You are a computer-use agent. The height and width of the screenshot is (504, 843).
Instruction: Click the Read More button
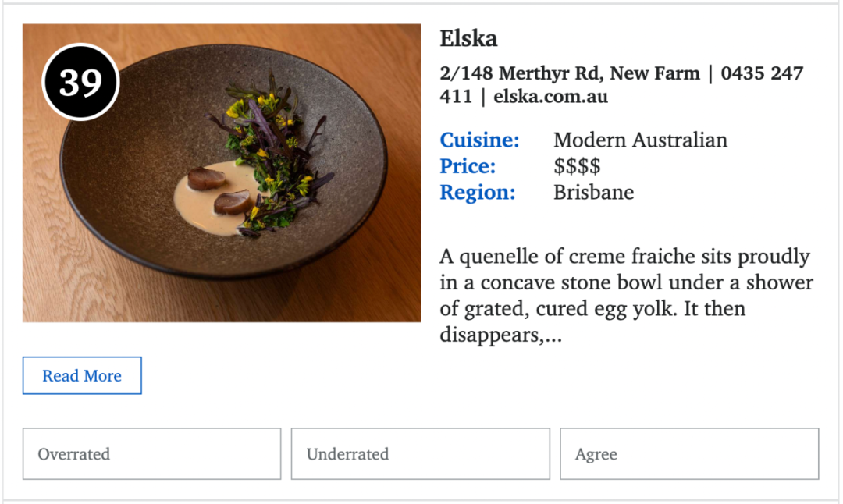[x=82, y=375]
